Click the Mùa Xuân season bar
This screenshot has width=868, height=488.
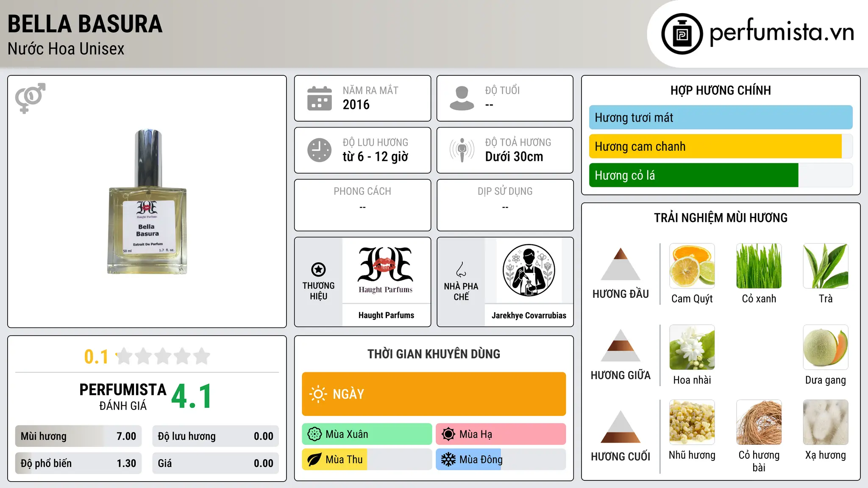click(367, 434)
